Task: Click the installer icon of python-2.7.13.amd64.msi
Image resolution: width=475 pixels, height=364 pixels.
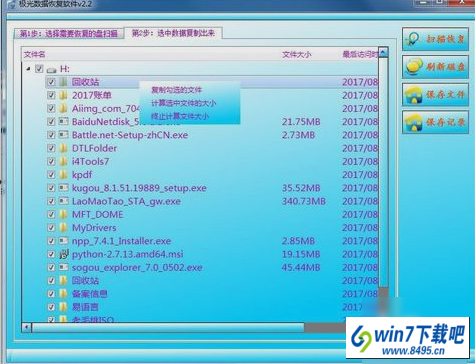Action: tap(63, 254)
